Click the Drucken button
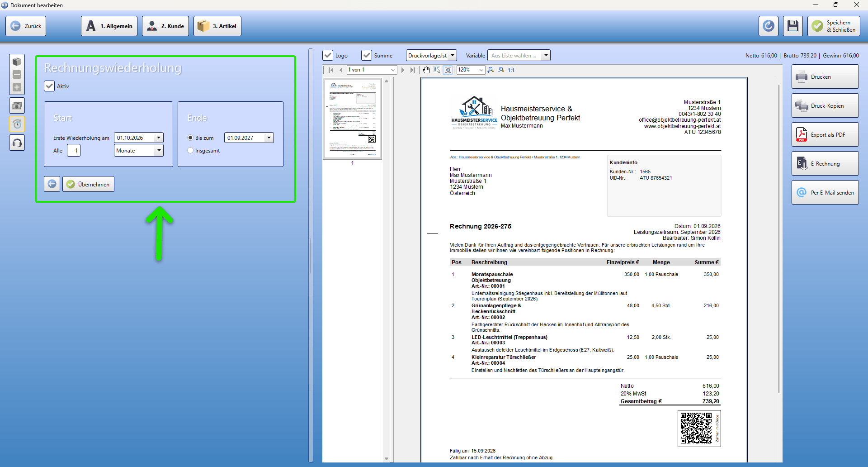The image size is (868, 467). tap(825, 77)
